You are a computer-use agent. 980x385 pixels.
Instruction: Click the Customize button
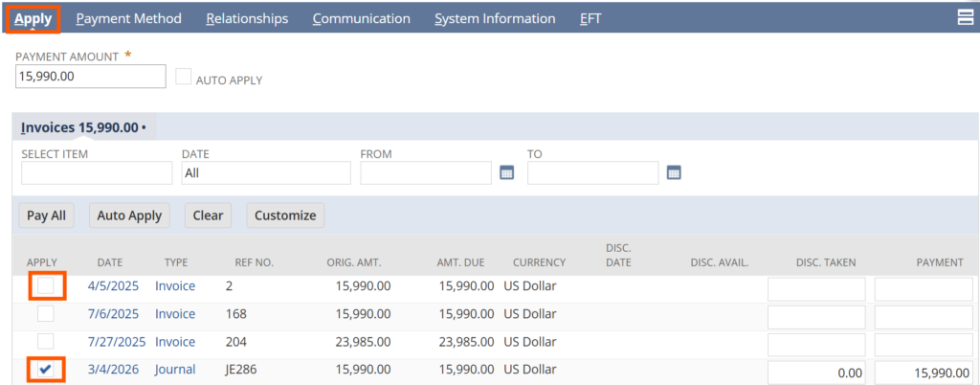tap(285, 215)
